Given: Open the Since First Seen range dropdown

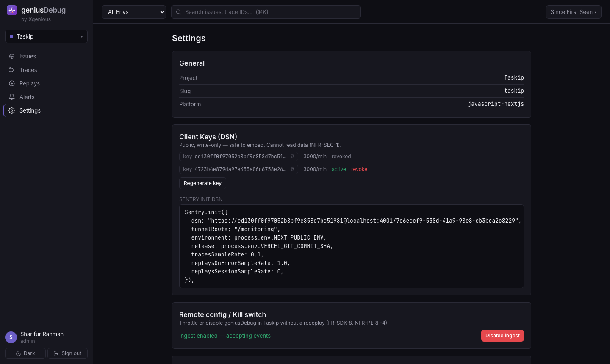Looking at the screenshot, I should pos(574,12).
